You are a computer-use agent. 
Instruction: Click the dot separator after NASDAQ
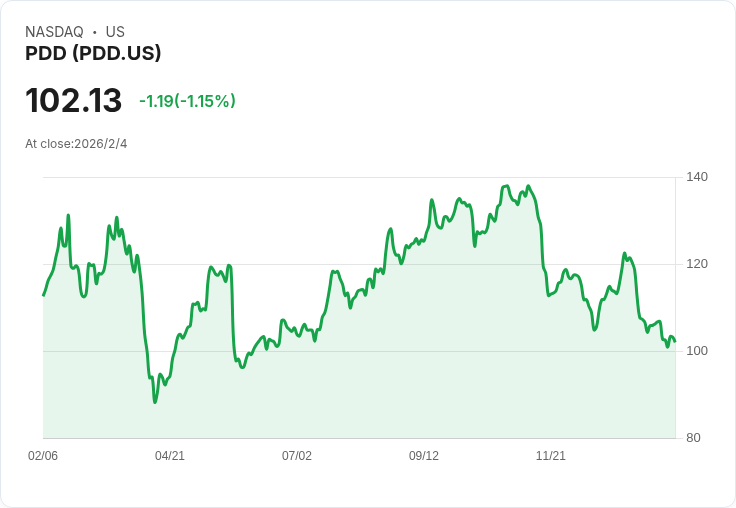click(x=94, y=32)
